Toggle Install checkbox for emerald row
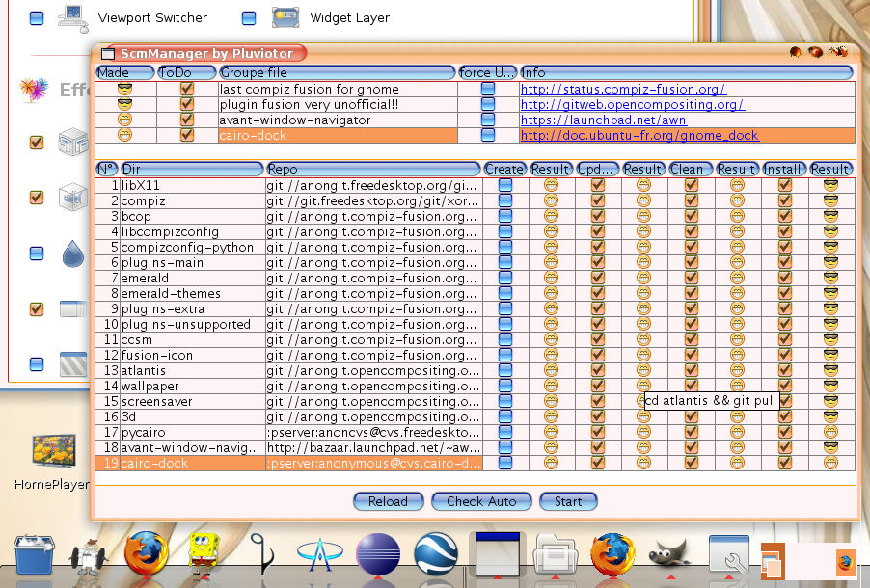This screenshot has height=588, width=870. [x=784, y=278]
